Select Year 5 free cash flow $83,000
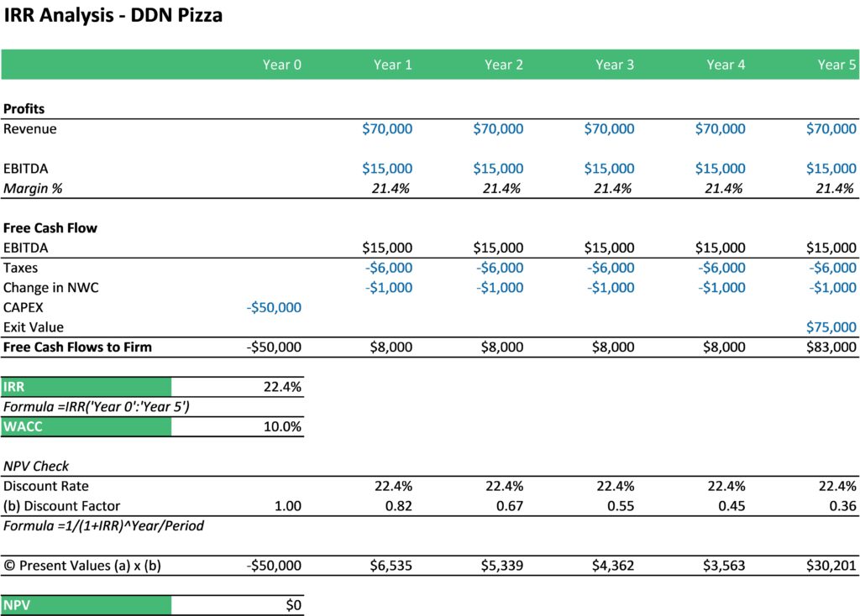This screenshot has width=860, height=616. click(831, 347)
